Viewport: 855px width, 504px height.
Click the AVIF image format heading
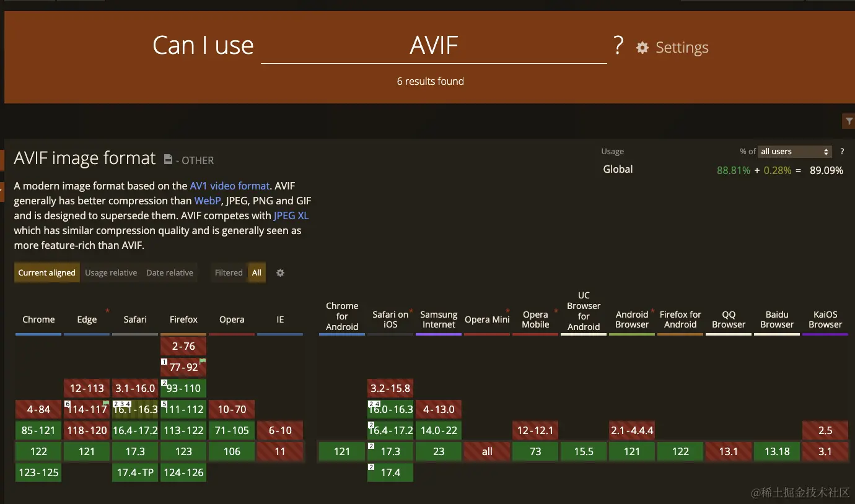pyautogui.click(x=85, y=159)
